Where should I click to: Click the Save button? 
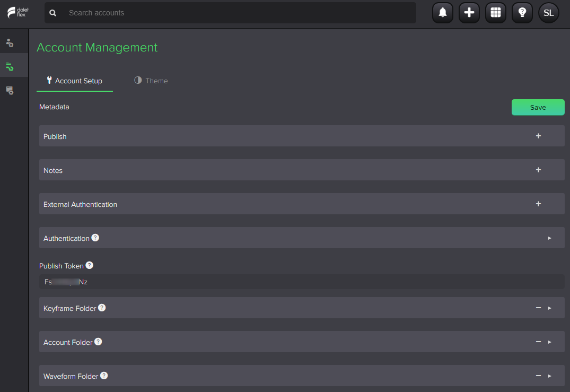538,107
